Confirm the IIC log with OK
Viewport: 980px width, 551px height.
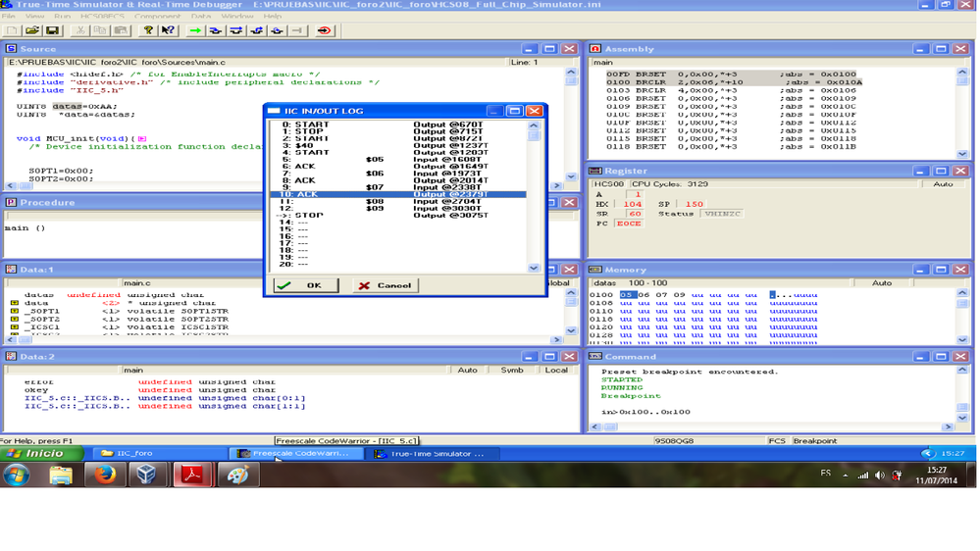point(306,285)
